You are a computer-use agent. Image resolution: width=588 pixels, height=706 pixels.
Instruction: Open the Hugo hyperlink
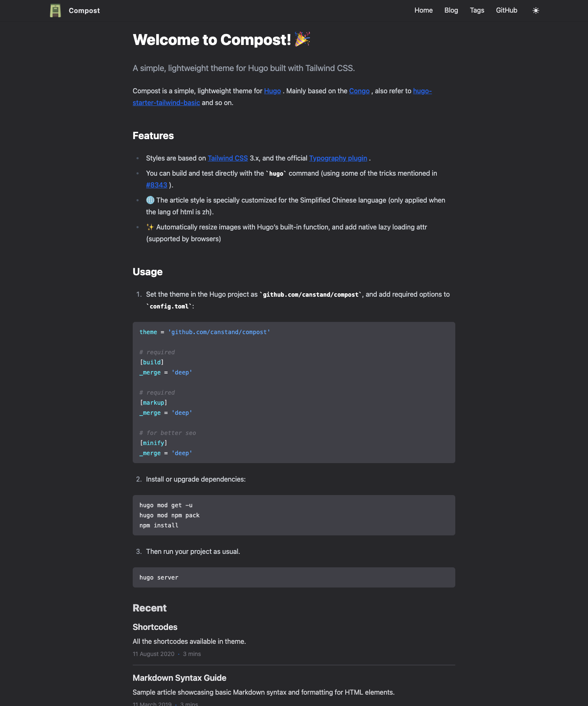(x=272, y=91)
